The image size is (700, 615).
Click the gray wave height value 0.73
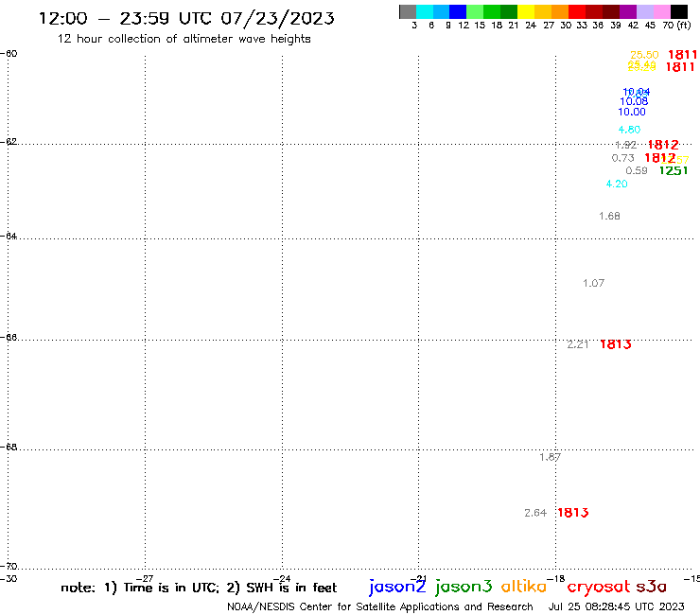point(622,158)
